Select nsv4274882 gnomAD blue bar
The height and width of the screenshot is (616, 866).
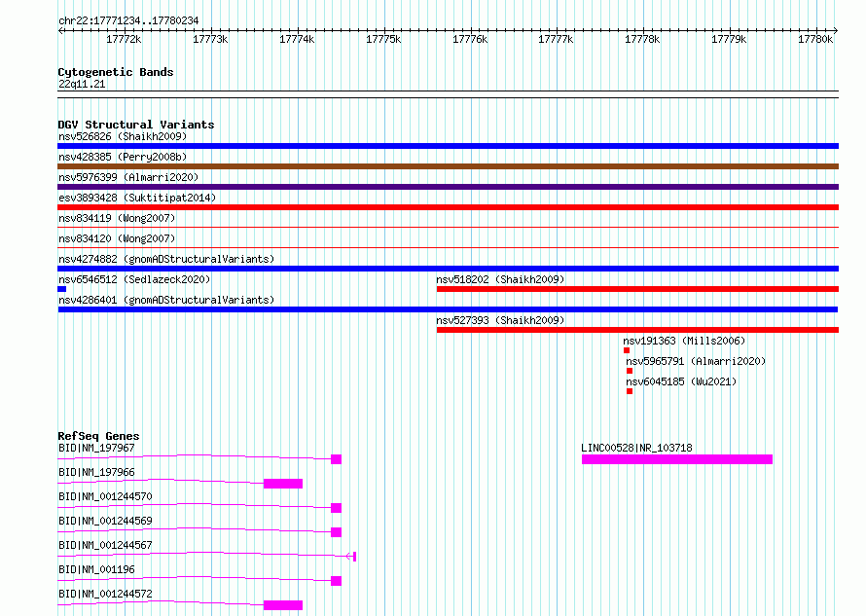(x=448, y=269)
